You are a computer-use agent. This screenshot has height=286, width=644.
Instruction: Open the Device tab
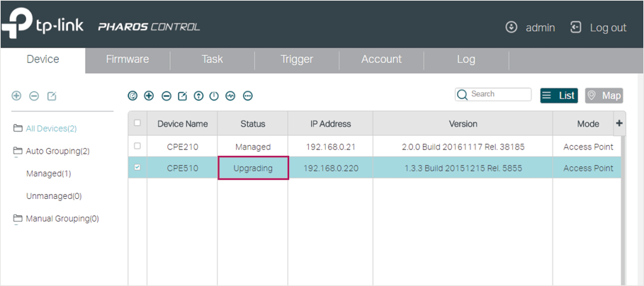tap(43, 59)
